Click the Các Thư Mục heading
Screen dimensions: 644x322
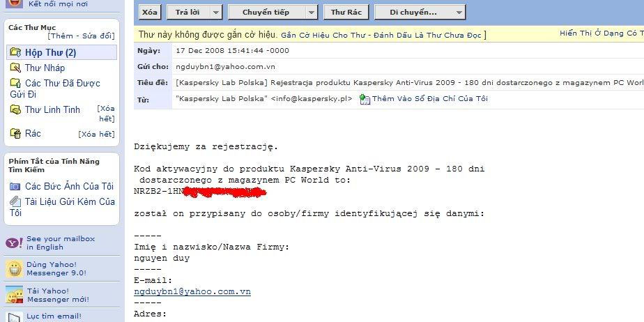click(32, 27)
